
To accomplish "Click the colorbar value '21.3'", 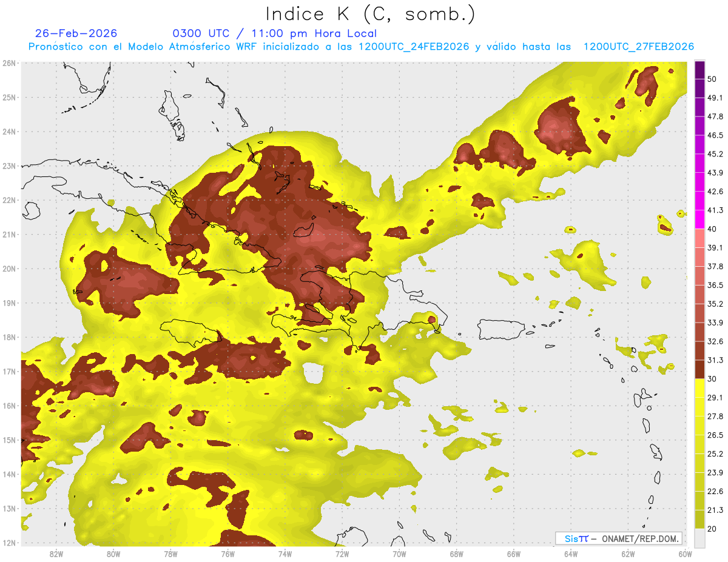I will [x=715, y=510].
